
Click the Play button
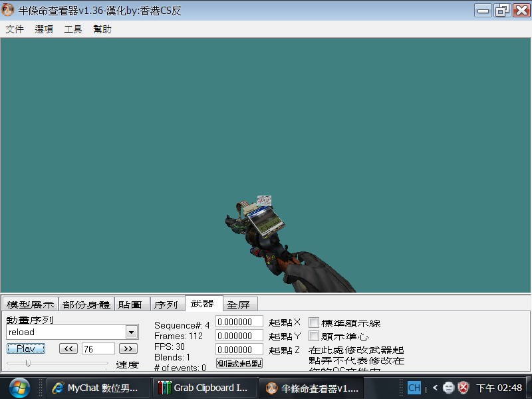(x=26, y=348)
